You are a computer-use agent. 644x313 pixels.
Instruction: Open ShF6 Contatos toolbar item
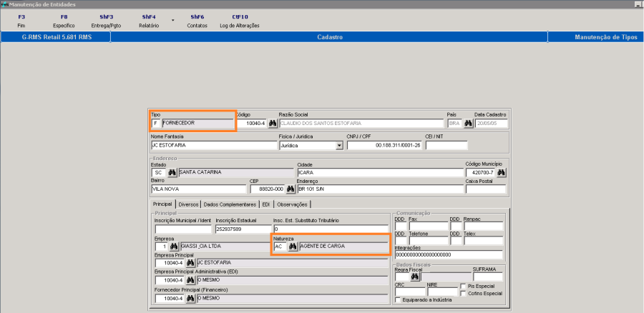tap(197, 21)
